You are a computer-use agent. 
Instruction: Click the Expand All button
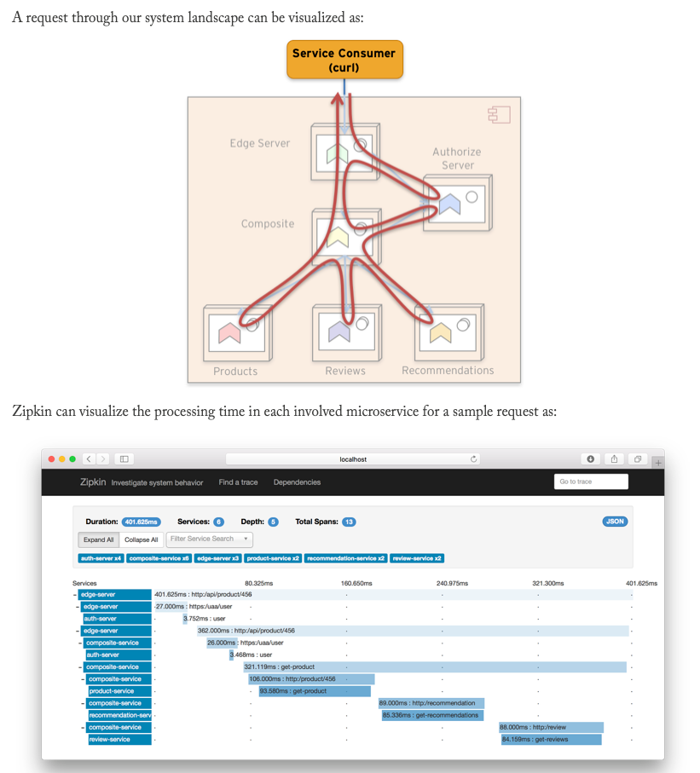99,539
